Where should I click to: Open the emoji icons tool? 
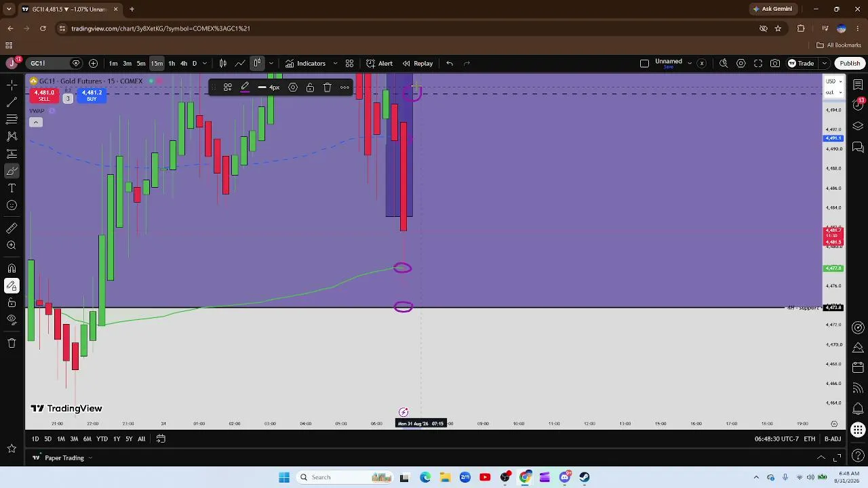pyautogui.click(x=12, y=205)
